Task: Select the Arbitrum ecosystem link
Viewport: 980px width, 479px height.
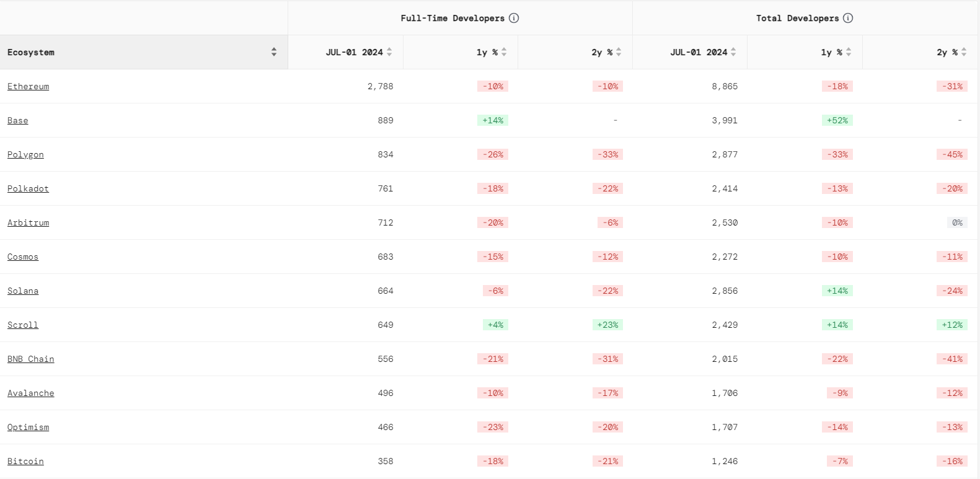Action: pyautogui.click(x=28, y=222)
